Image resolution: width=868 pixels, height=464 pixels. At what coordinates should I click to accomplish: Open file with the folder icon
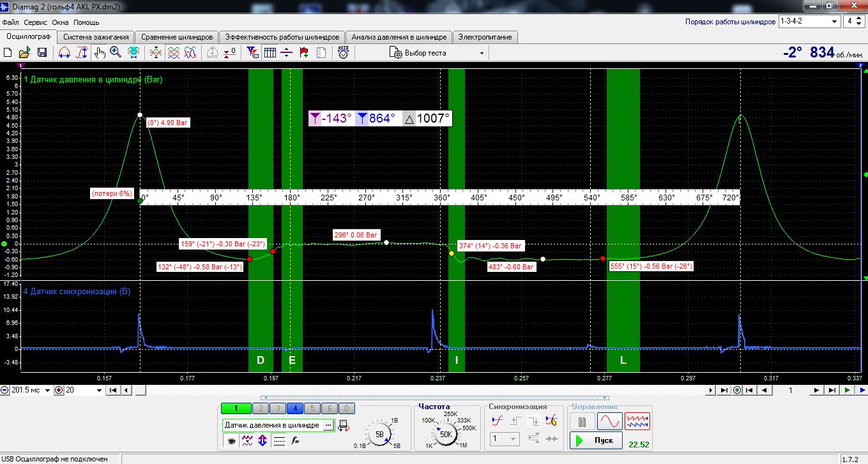(25, 53)
